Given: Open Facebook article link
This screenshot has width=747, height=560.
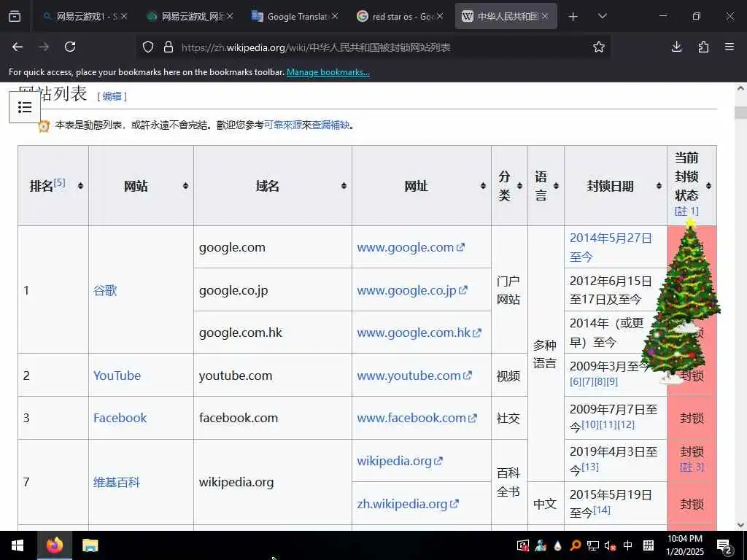Looking at the screenshot, I should point(120,418).
